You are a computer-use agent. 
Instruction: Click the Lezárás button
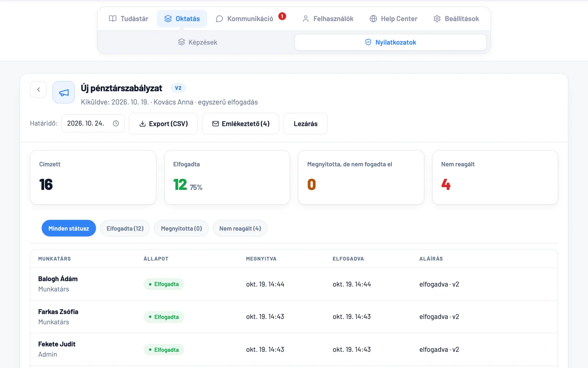click(x=305, y=124)
